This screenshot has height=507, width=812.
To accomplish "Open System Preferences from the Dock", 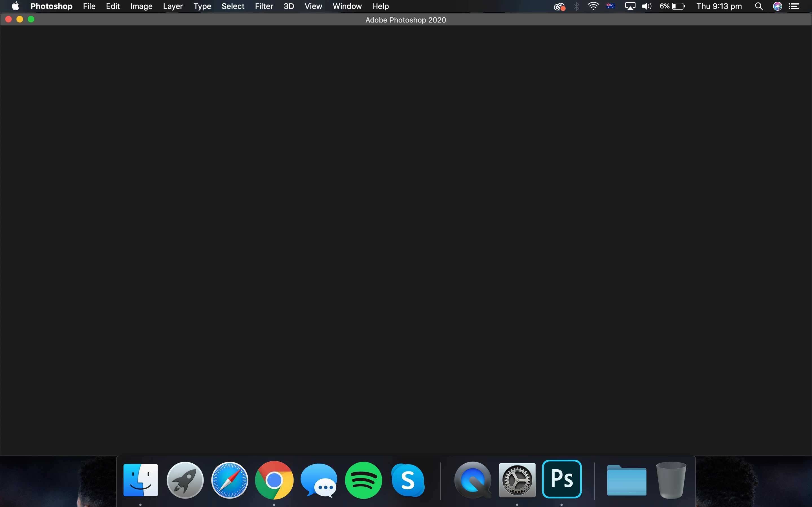I will tap(517, 480).
